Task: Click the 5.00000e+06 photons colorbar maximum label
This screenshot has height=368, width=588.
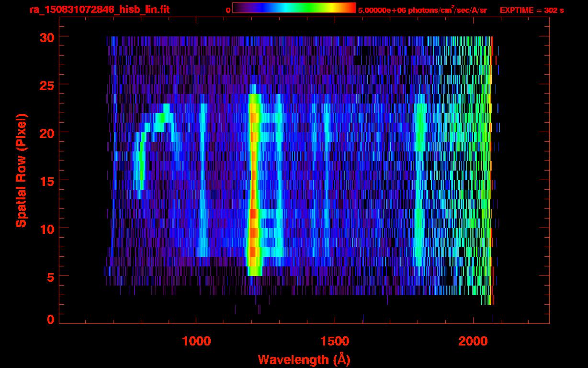Action: (x=422, y=10)
